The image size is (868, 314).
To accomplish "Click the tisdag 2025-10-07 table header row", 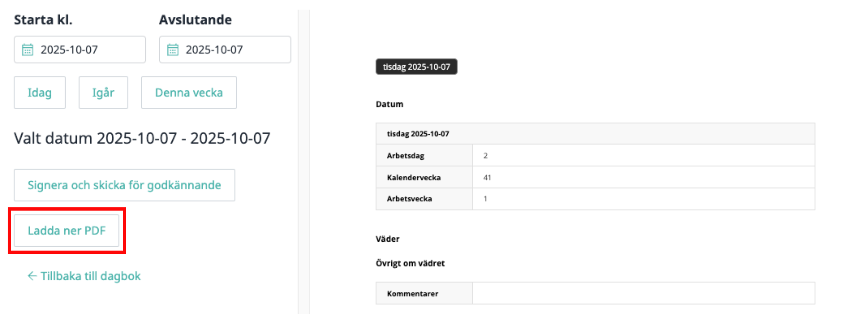I will click(595, 134).
